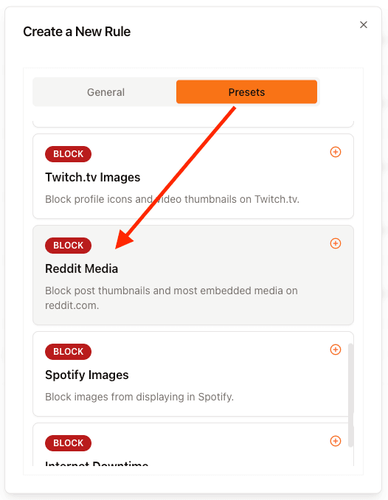The height and width of the screenshot is (500, 388).
Task: Add the Reddit Media preset
Action: pos(335,243)
